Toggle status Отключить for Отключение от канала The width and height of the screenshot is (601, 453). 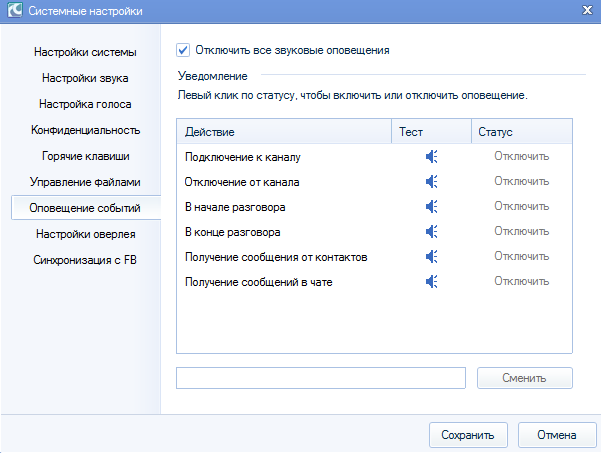[x=521, y=181]
